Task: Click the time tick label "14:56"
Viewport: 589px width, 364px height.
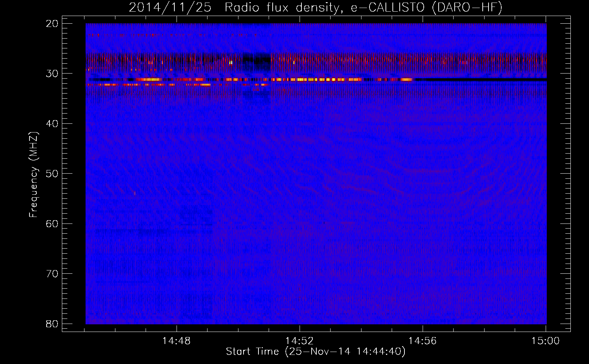Action: tap(422, 341)
